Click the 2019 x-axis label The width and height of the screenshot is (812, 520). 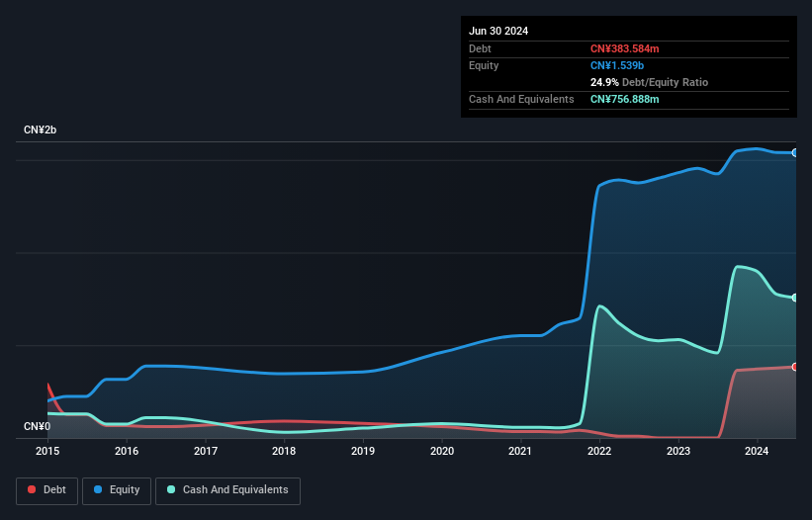pyautogui.click(x=363, y=451)
